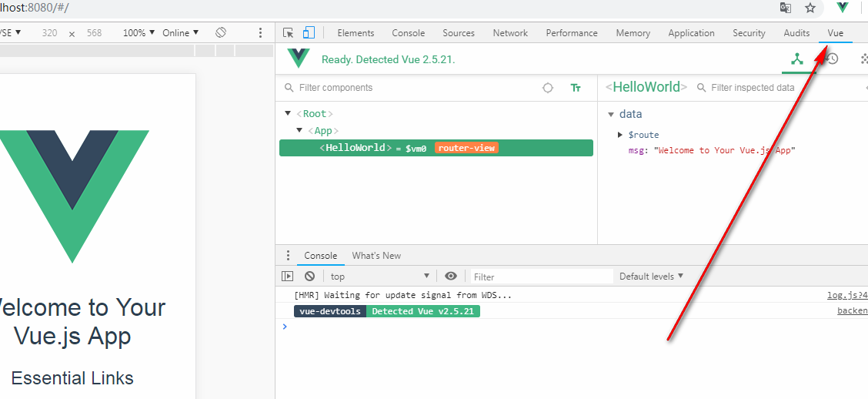
Task: Open device toolbar more options menu
Action: (x=260, y=32)
